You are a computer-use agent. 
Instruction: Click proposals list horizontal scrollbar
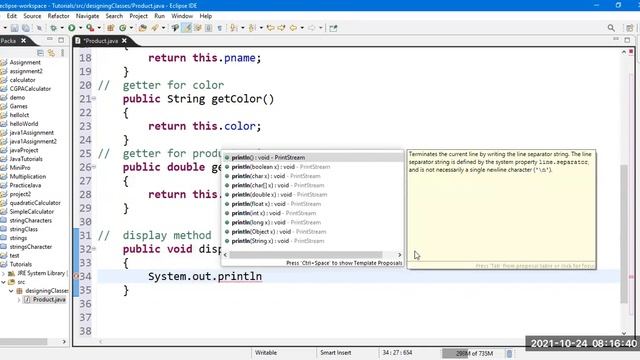pyautogui.click(x=306, y=255)
